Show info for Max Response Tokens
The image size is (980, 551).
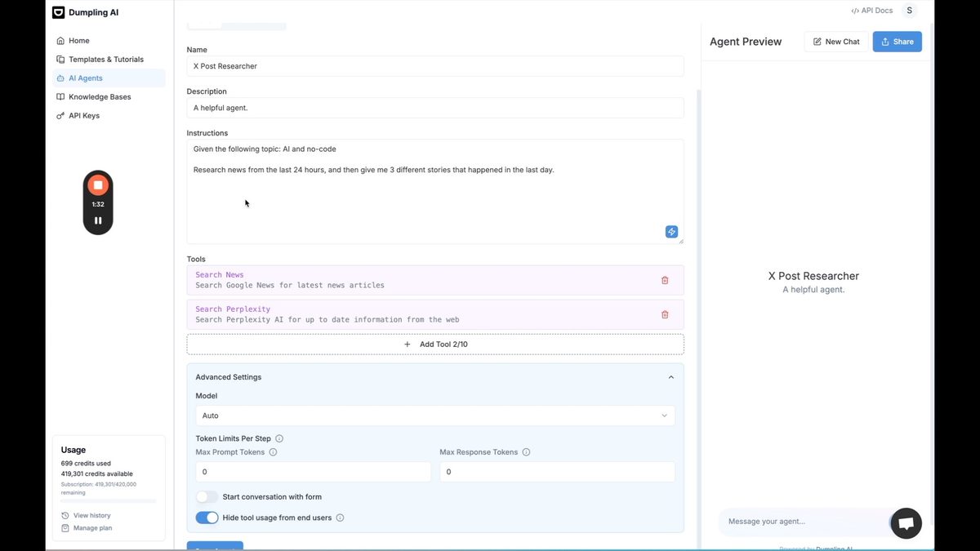pyautogui.click(x=526, y=452)
